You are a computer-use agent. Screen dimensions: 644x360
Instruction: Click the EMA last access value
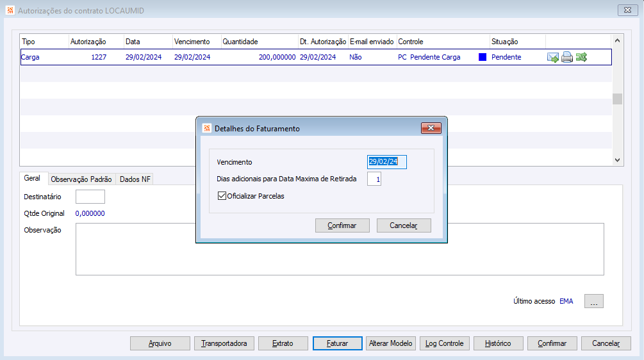click(566, 301)
